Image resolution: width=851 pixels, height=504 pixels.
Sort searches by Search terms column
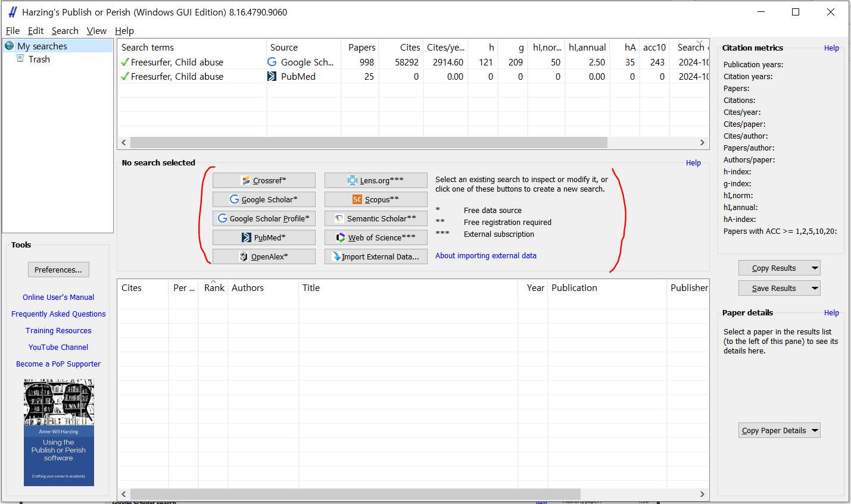pos(191,47)
